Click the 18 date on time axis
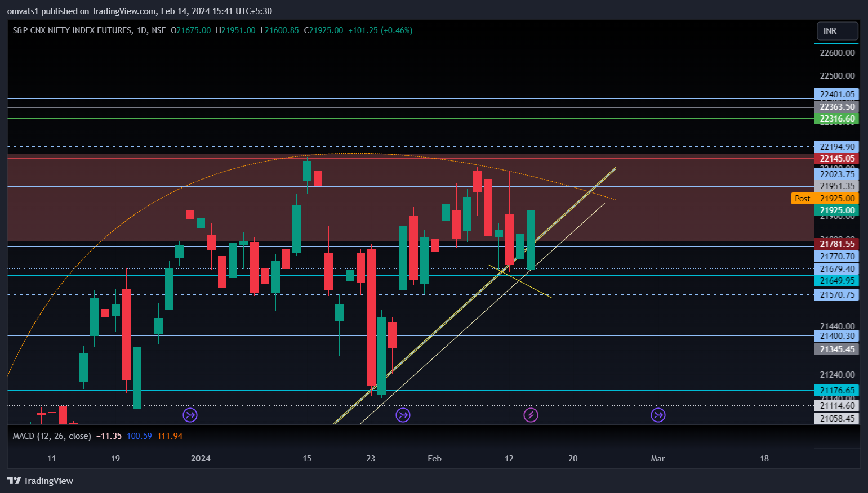 [x=764, y=459]
